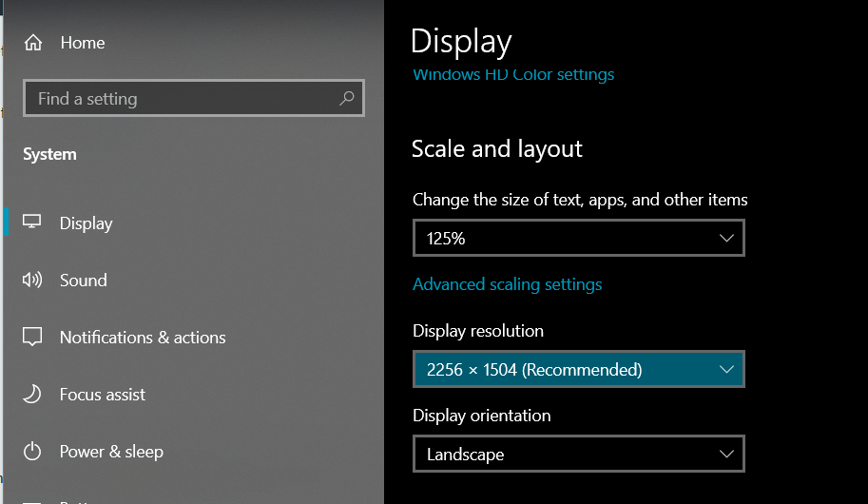The image size is (868, 504).
Task: Open the Home settings page
Action: [x=82, y=43]
